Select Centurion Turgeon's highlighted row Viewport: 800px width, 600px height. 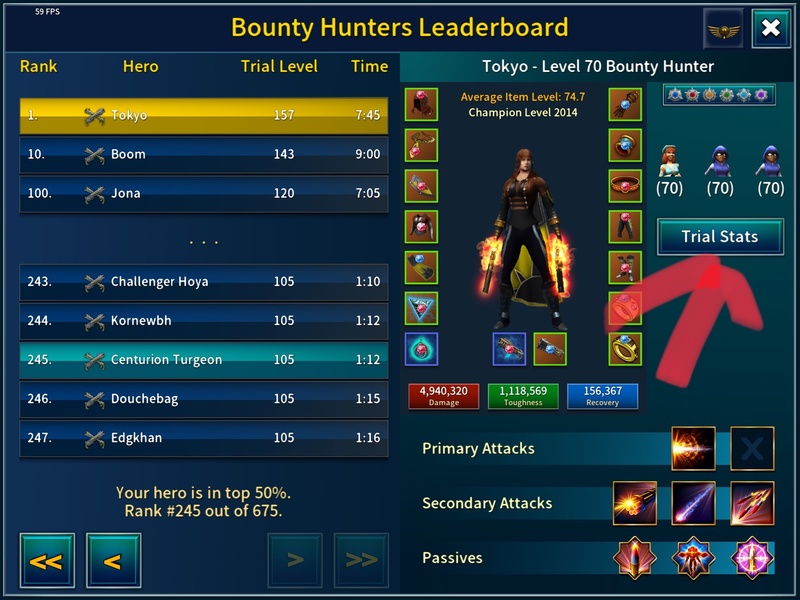pyautogui.click(x=204, y=360)
